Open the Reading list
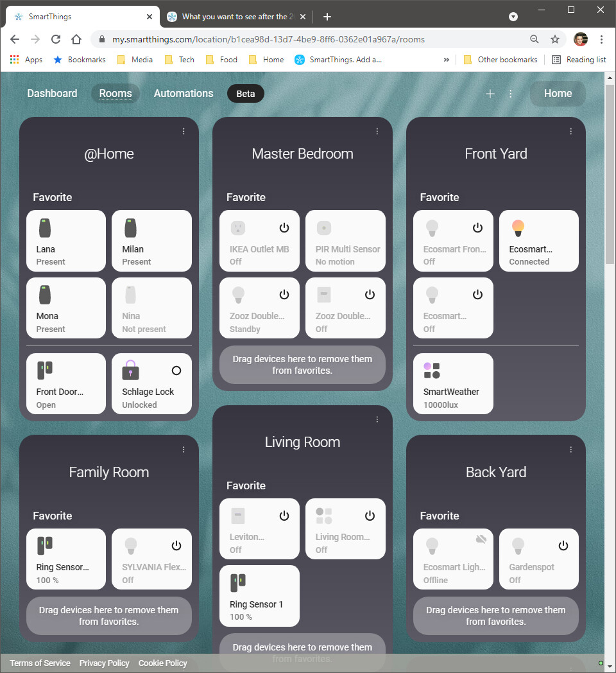 click(579, 60)
